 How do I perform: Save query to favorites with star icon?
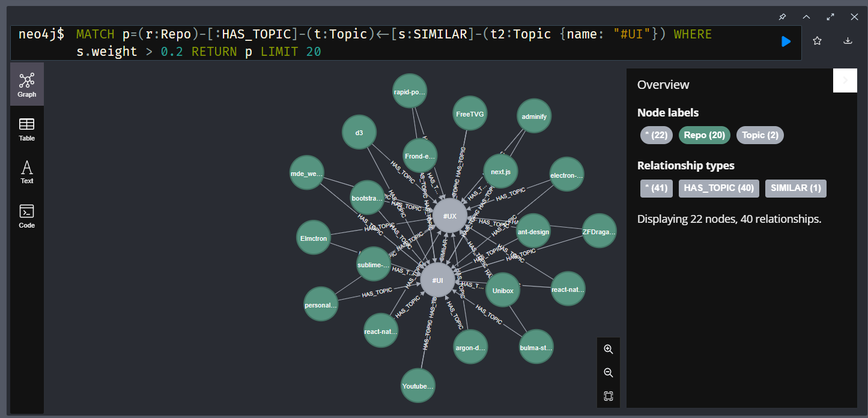pyautogui.click(x=817, y=41)
